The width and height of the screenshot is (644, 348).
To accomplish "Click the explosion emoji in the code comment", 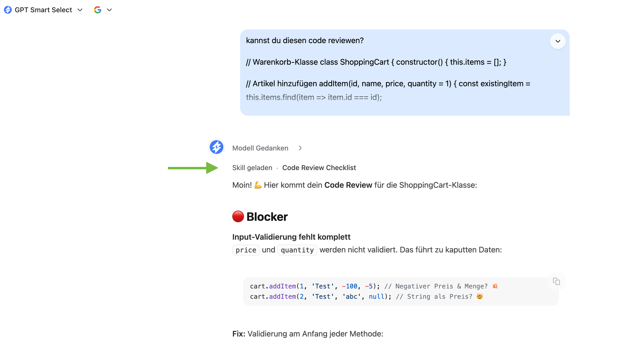I will tap(495, 286).
